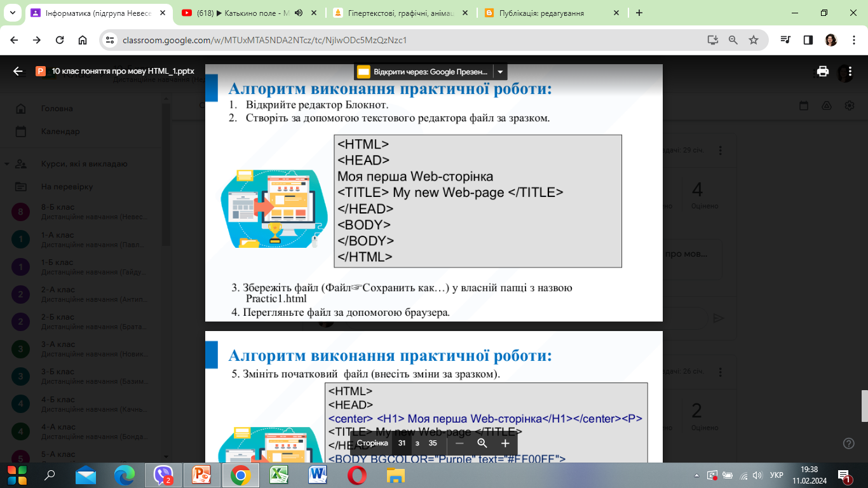Zoom in with the plus icon

point(505,444)
